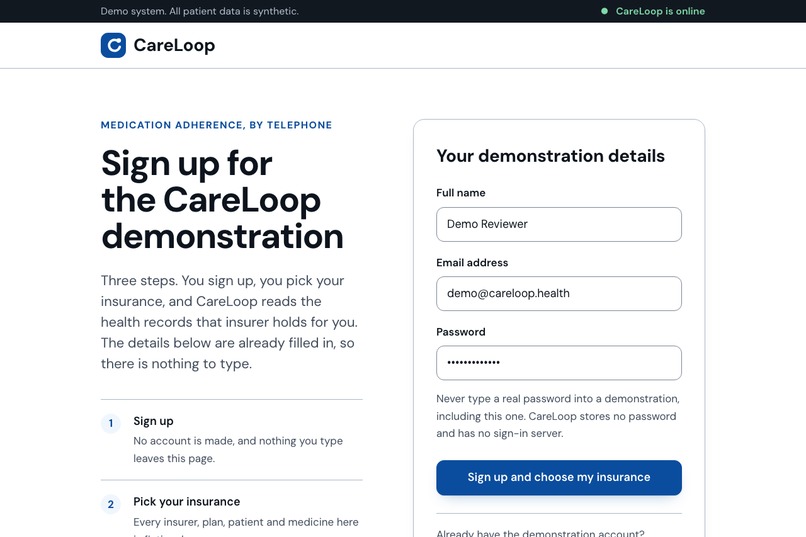The height and width of the screenshot is (537, 806).
Task: Click the 'Sign up' step heading
Action: (153, 421)
